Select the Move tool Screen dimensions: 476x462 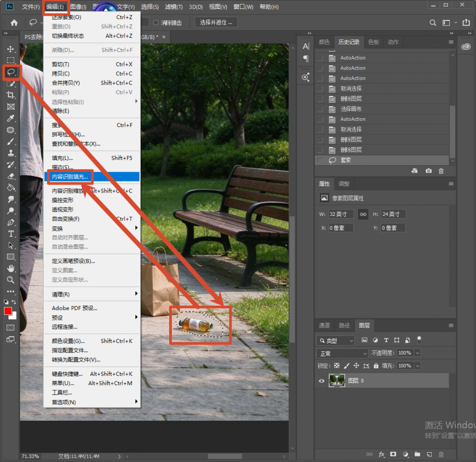[x=11, y=49]
